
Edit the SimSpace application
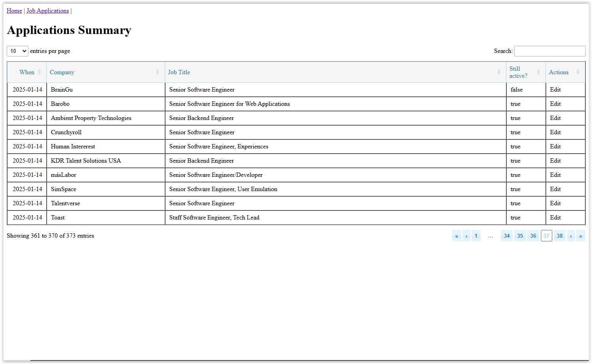tap(555, 189)
